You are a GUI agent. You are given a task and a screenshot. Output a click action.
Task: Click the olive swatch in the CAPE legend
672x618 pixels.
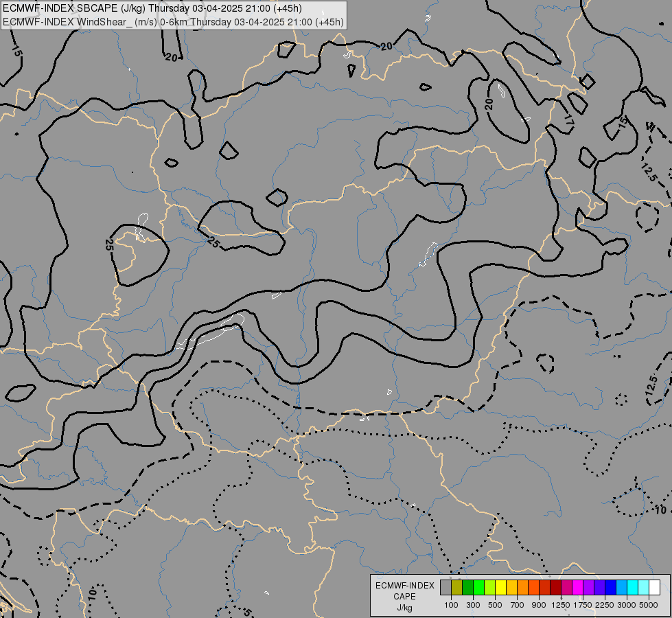point(457,587)
